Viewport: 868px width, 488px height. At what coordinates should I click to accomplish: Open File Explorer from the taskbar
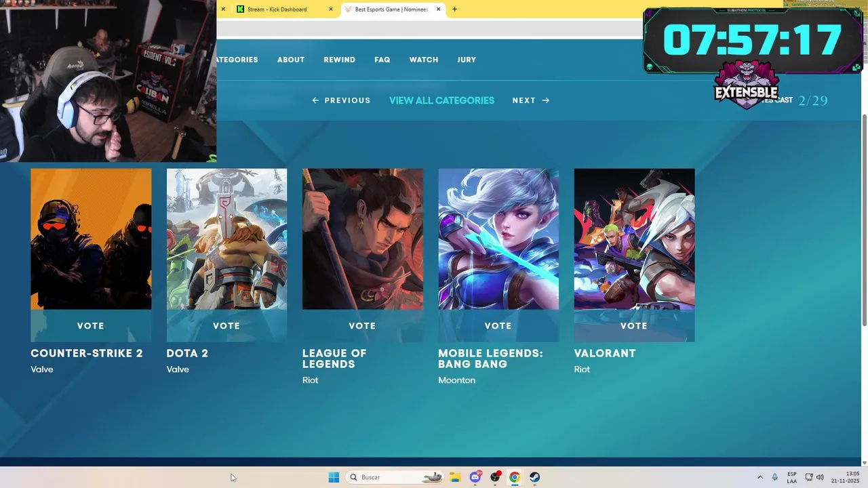pyautogui.click(x=455, y=477)
